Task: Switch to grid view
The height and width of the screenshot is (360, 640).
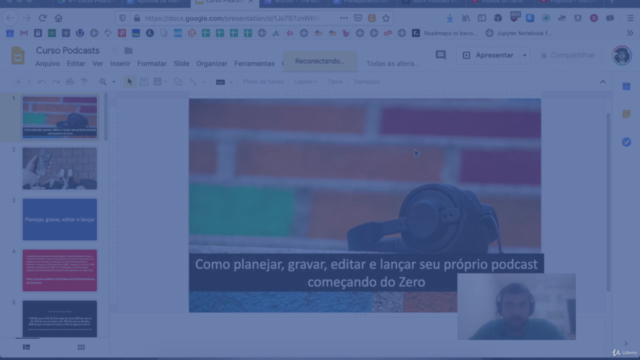Action: tap(81, 347)
